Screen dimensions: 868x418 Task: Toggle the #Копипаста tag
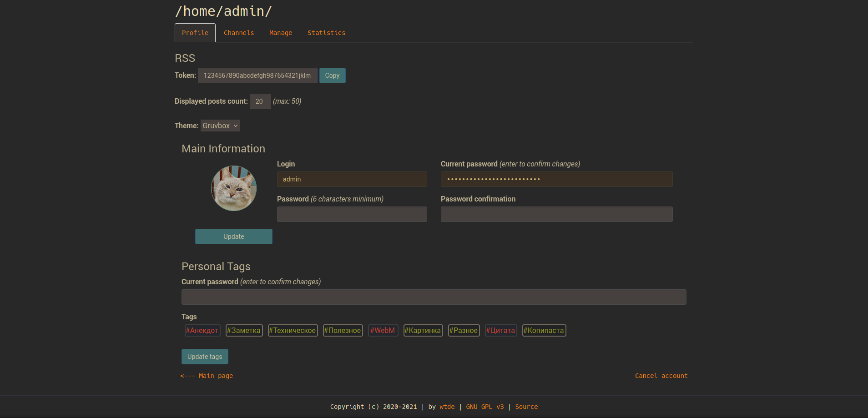coord(544,330)
